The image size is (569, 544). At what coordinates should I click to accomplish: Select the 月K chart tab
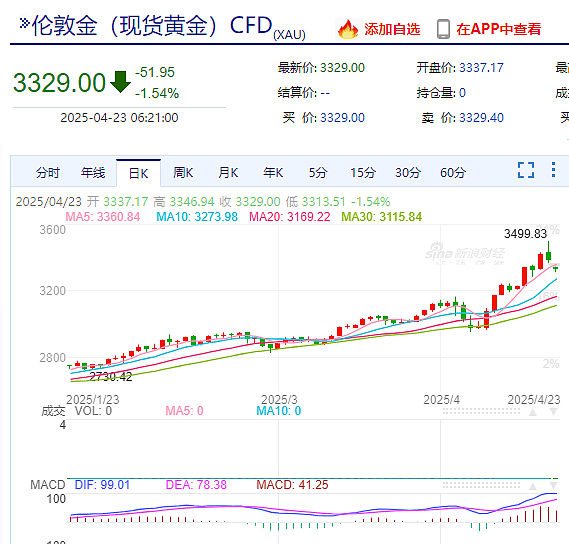click(228, 173)
